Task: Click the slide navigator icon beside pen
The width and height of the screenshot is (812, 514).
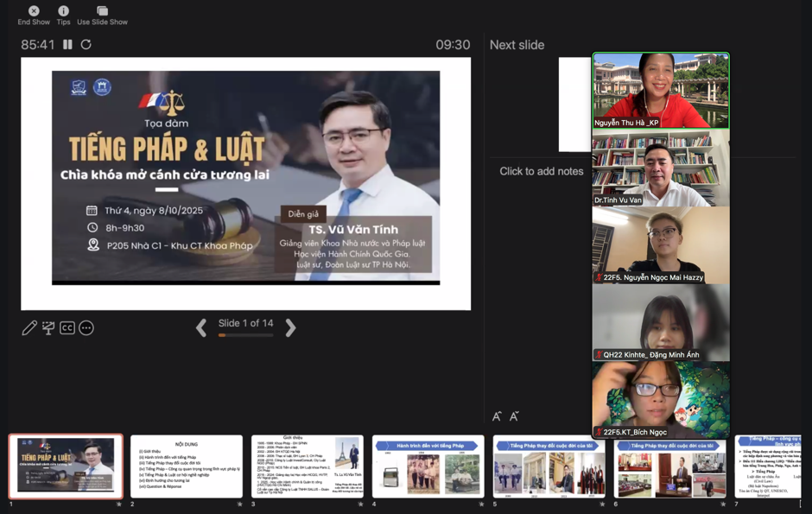Action: [x=48, y=327]
